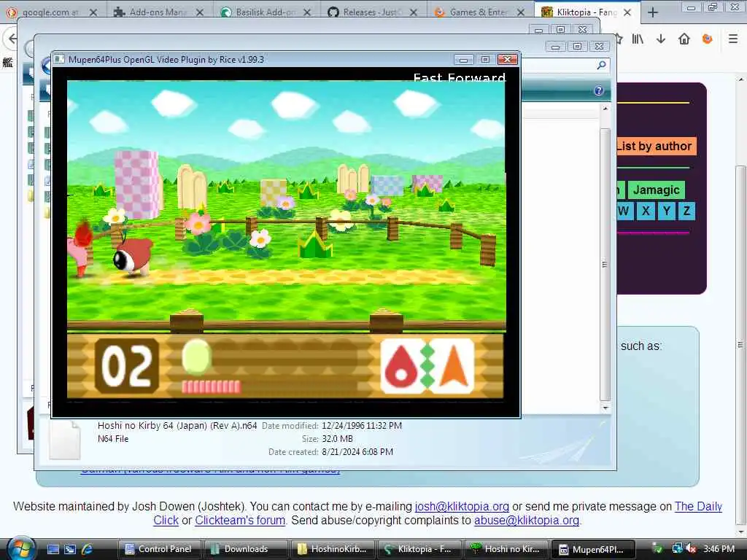Screen dimensions: 747x560
Task: Click the date modified value 12/24/1996 11:32 PM
Action: [362, 426]
